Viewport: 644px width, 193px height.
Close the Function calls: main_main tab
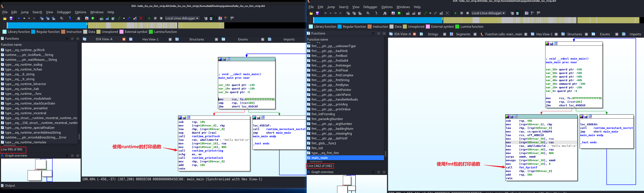coord(526,34)
